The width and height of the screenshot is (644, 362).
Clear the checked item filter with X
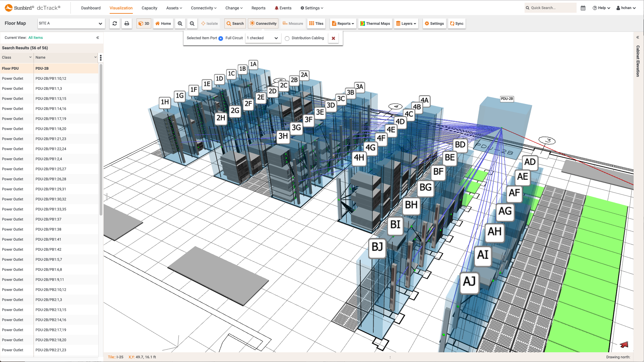(334, 38)
